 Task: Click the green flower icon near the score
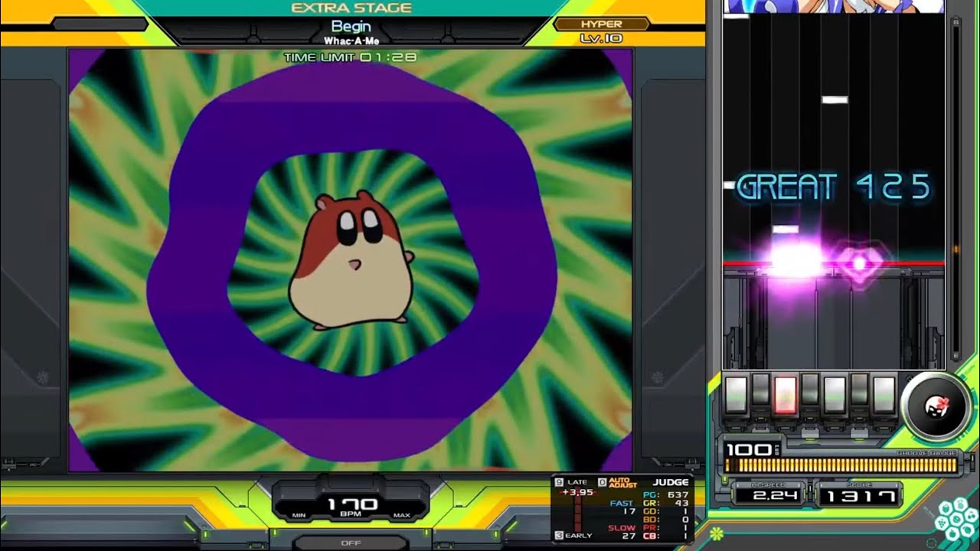pyautogui.click(x=716, y=532)
